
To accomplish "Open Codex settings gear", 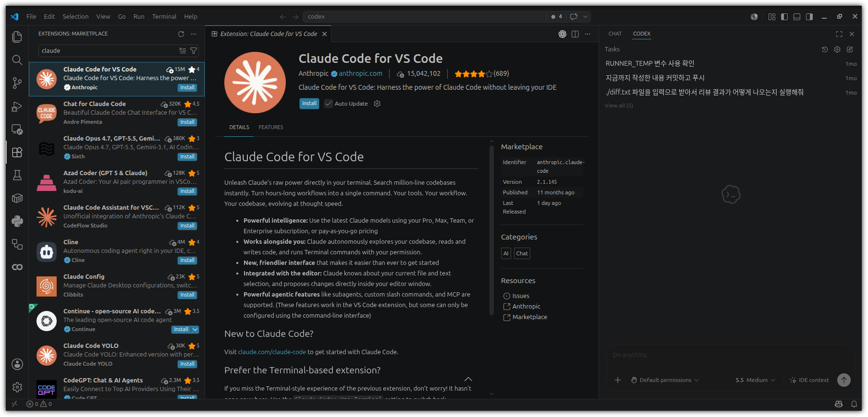I will pos(837,49).
